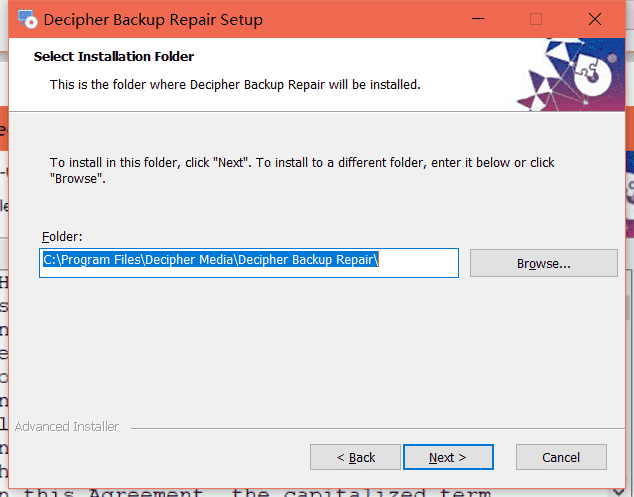Focus the Folder path input field
634x497 pixels.
[x=249, y=263]
